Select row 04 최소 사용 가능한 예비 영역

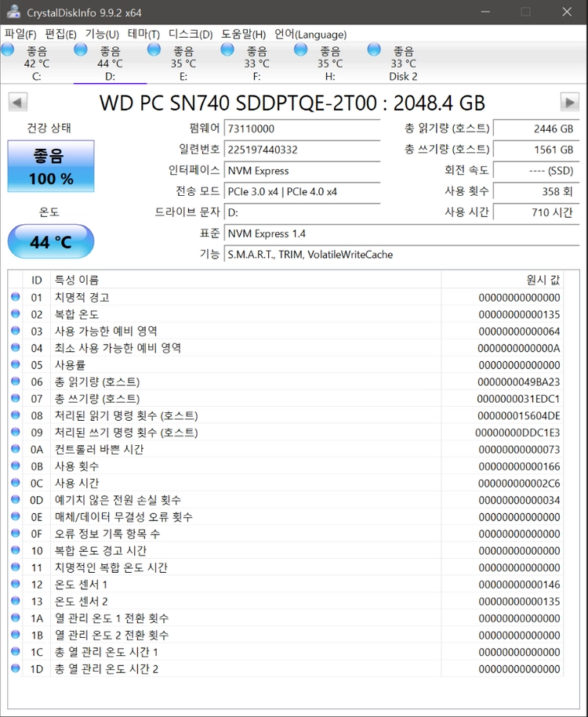[x=286, y=348]
